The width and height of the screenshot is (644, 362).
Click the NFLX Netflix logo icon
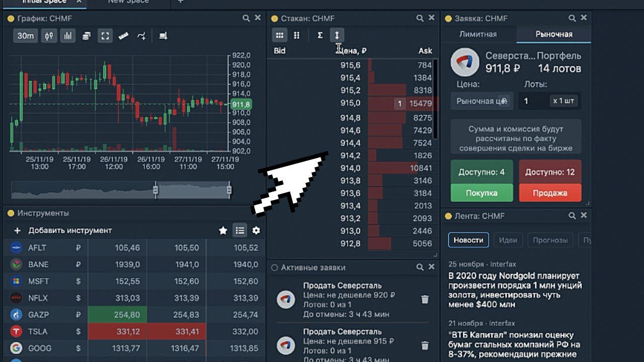17,298
